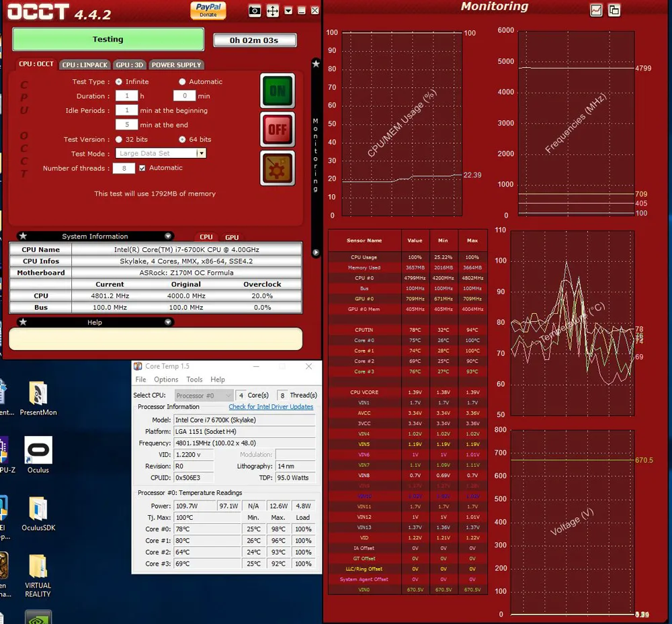
Task: Click the PayPal Donate button
Action: (208, 9)
